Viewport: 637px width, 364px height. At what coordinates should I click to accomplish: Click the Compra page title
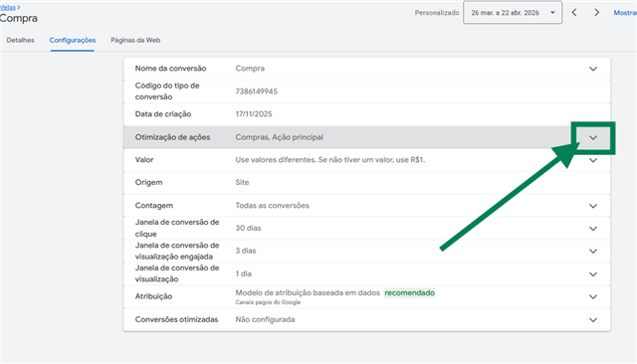click(x=19, y=18)
